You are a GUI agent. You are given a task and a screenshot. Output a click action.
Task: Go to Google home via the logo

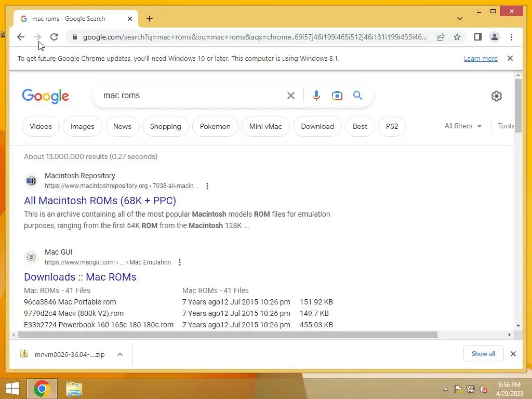(x=46, y=96)
